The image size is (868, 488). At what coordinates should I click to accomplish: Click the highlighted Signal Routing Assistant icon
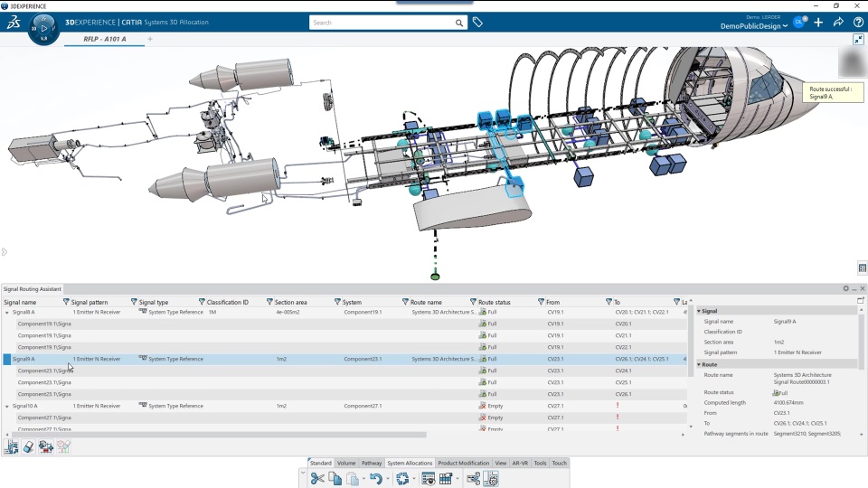click(491, 479)
